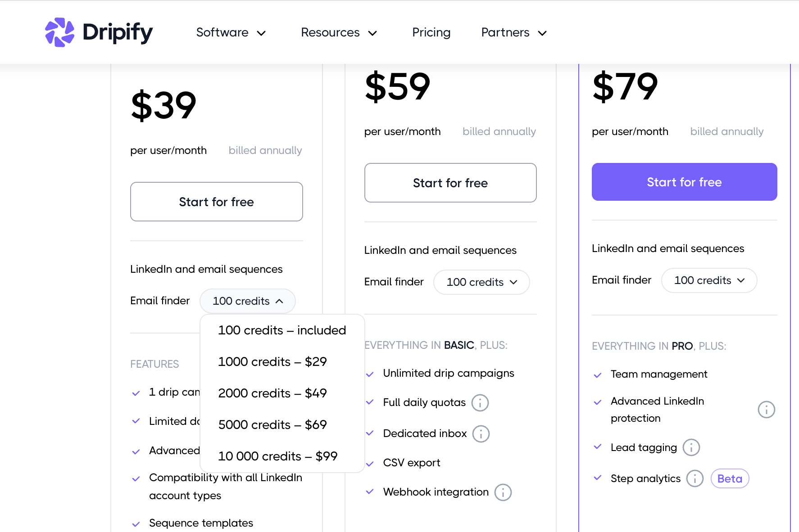This screenshot has width=799, height=532.
Task: Click info icon beside Webhook integration
Action: (x=503, y=492)
